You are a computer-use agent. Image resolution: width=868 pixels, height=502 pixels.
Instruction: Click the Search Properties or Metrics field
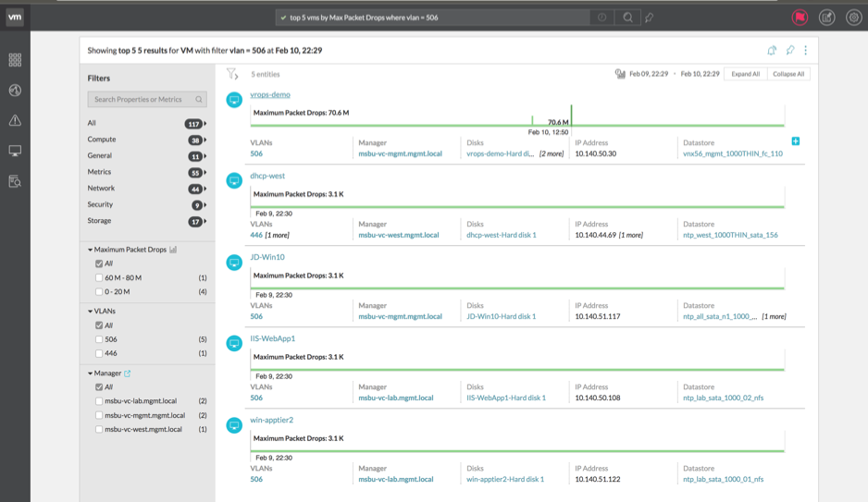coord(141,99)
